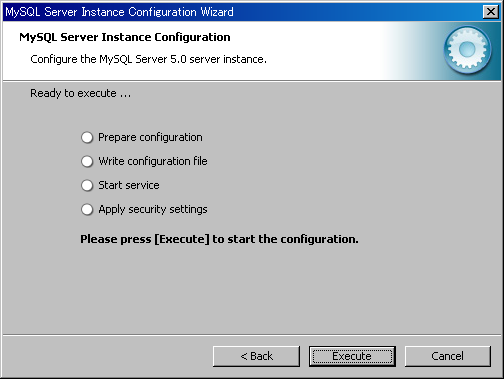Select the Prepare configuration status circle
This screenshot has height=379, width=504.
tap(87, 137)
